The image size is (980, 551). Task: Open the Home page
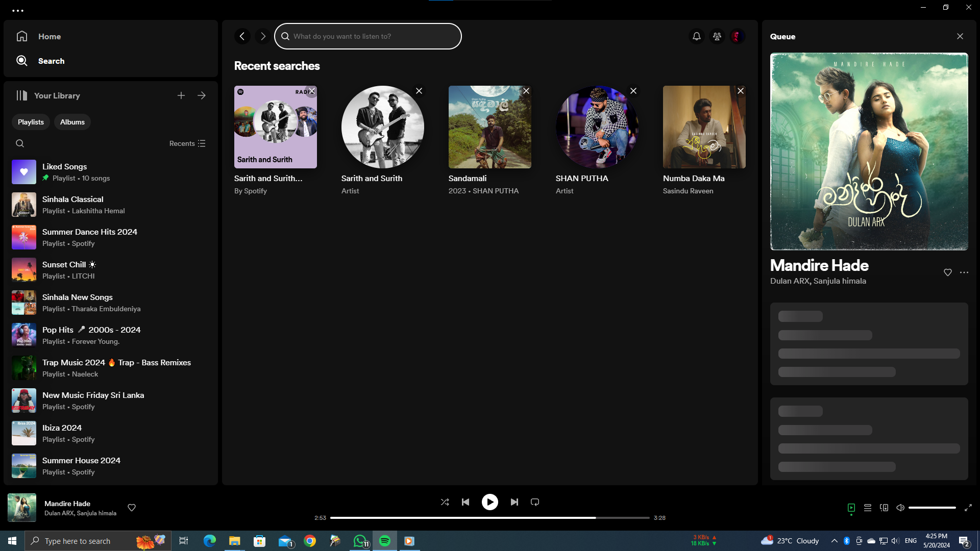point(39,36)
